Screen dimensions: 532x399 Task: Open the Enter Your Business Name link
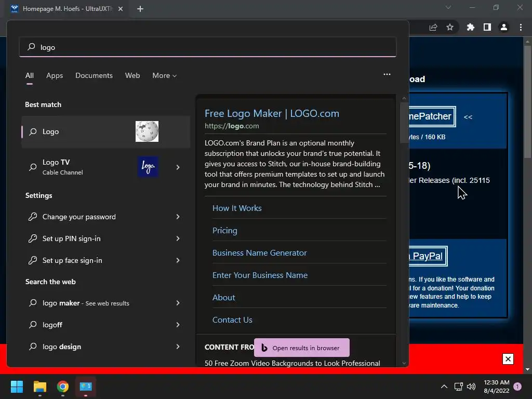[260, 275]
